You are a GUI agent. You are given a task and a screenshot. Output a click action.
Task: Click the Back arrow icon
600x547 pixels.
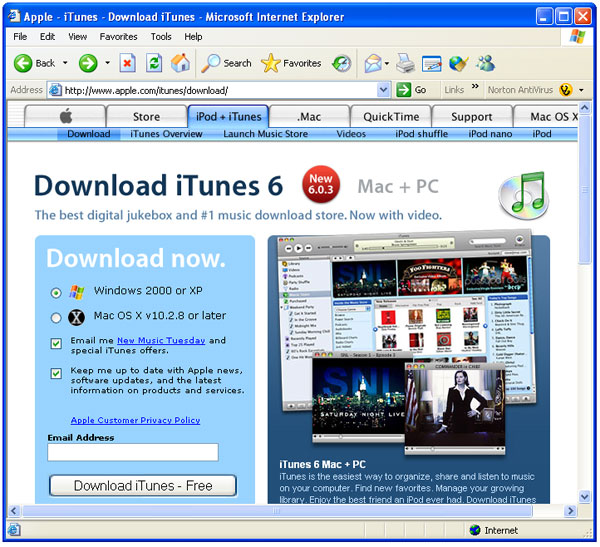pos(24,63)
